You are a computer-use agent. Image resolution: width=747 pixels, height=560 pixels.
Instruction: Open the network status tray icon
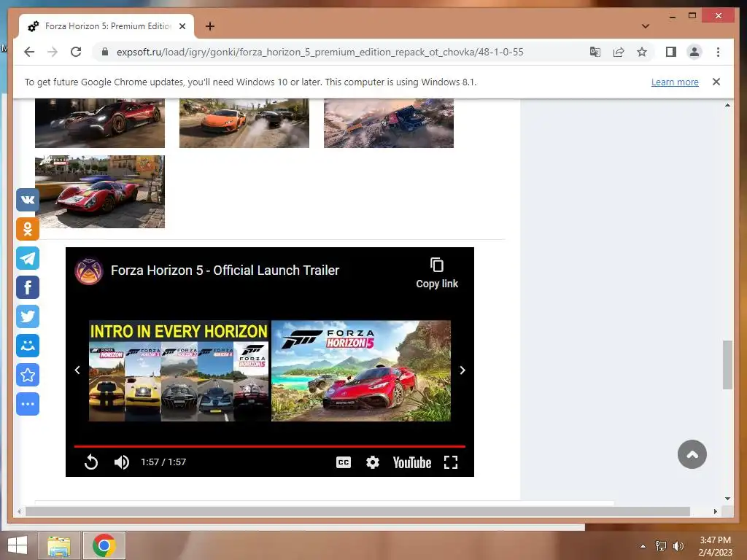[x=661, y=546]
